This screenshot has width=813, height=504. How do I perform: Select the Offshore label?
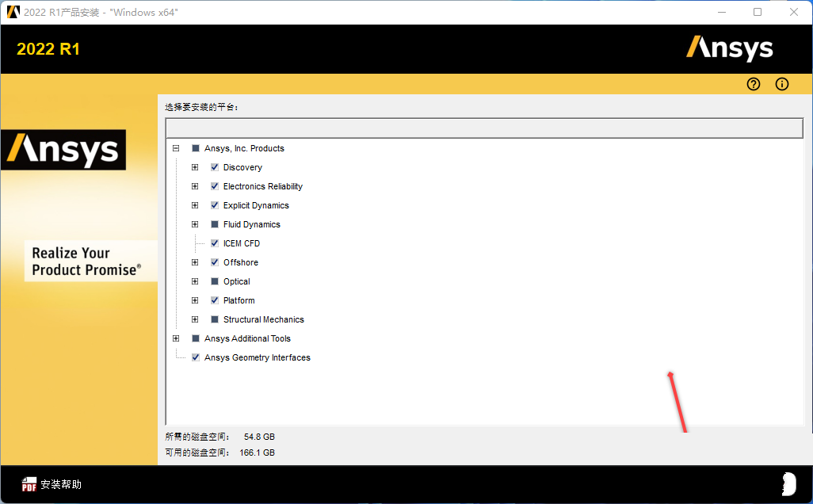tap(241, 262)
